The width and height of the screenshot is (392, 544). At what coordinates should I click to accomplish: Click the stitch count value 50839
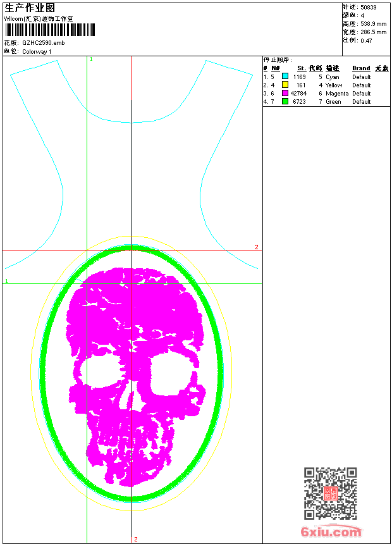(369, 7)
